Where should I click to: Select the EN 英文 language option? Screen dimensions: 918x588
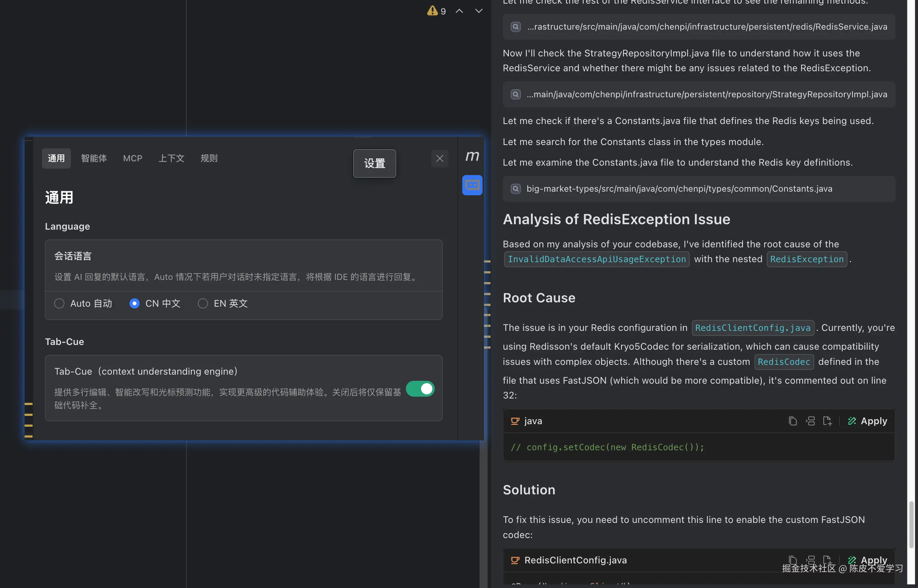click(203, 303)
